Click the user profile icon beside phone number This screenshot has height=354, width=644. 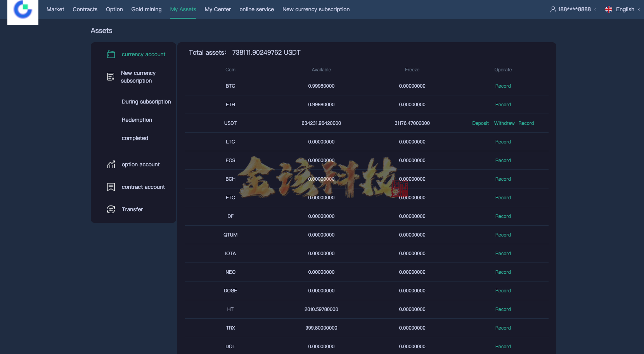pos(553,9)
